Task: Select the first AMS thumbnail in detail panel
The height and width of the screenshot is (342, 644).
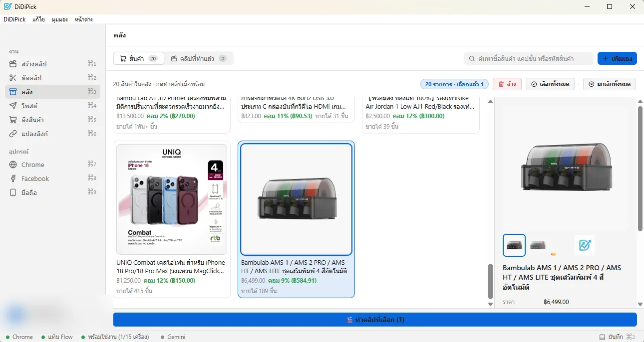Action: 514,245
